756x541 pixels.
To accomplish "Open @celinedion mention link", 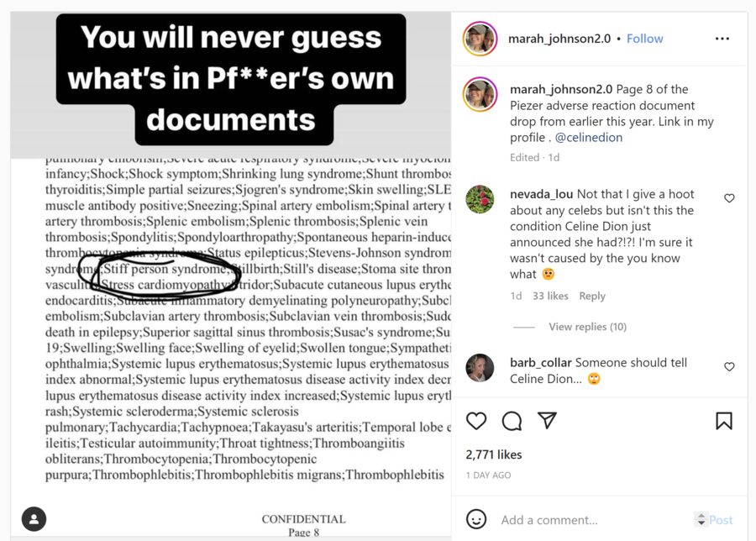I will pos(589,138).
